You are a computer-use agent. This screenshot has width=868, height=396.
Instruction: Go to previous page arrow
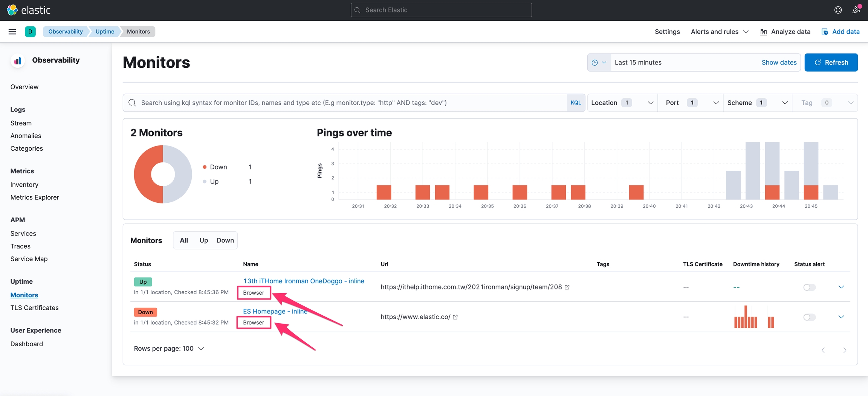pos(823,350)
